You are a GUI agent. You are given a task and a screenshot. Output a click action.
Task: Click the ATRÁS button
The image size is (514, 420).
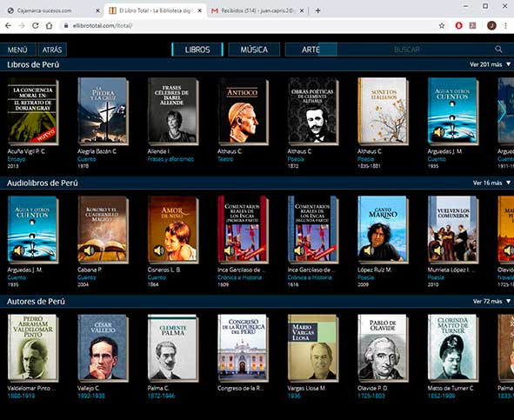[x=52, y=50]
